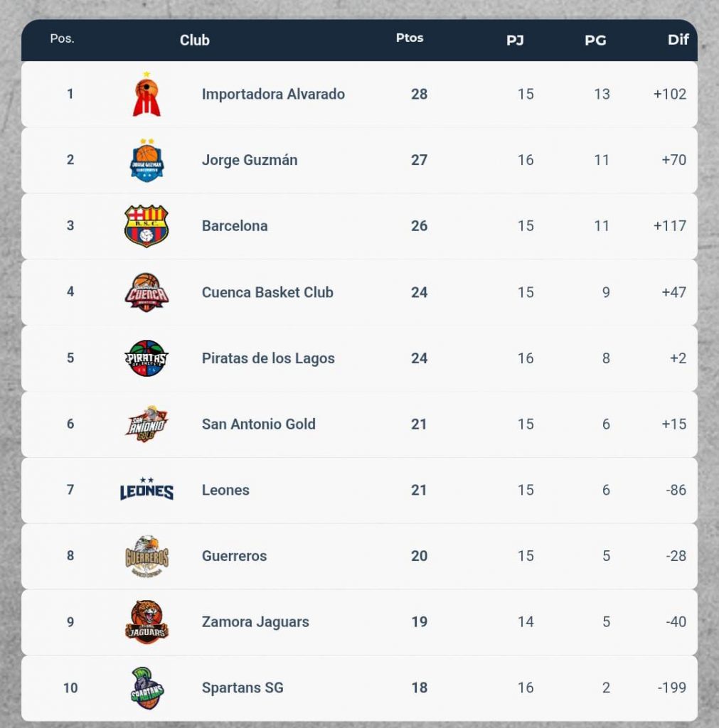The width and height of the screenshot is (719, 728).
Task: Open the Guerreros eagle logo
Action: (x=147, y=556)
